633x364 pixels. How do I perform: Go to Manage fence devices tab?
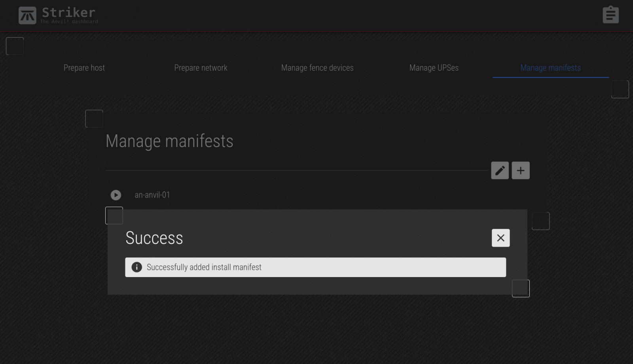(x=317, y=68)
